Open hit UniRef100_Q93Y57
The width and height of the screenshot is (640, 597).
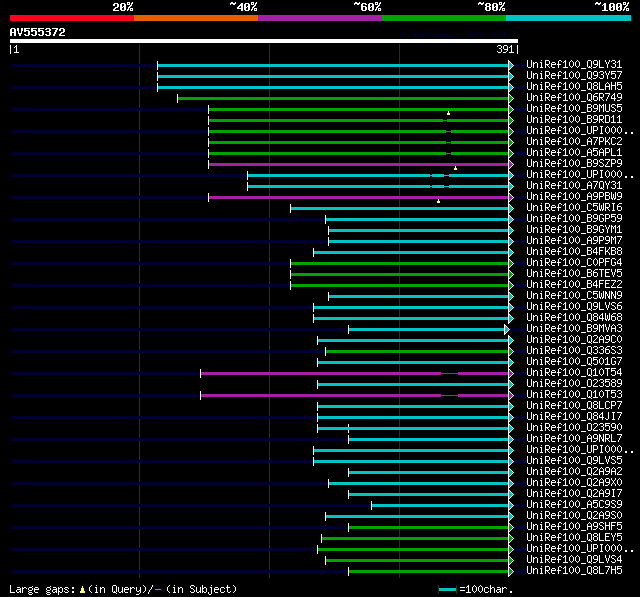point(574,75)
